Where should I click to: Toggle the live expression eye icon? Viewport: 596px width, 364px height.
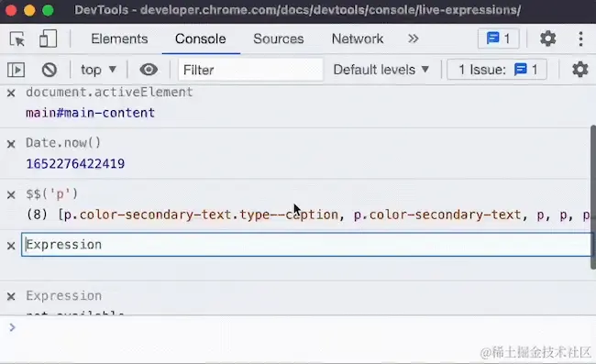[149, 70]
